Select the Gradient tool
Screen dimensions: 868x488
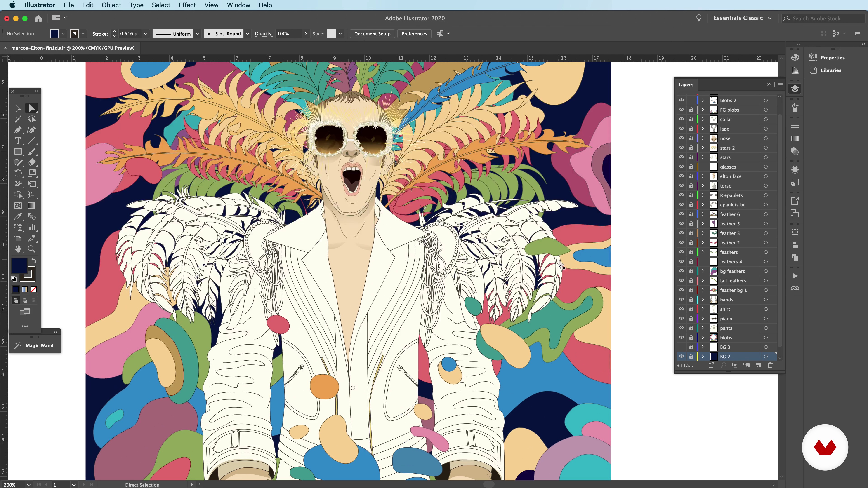(x=32, y=206)
